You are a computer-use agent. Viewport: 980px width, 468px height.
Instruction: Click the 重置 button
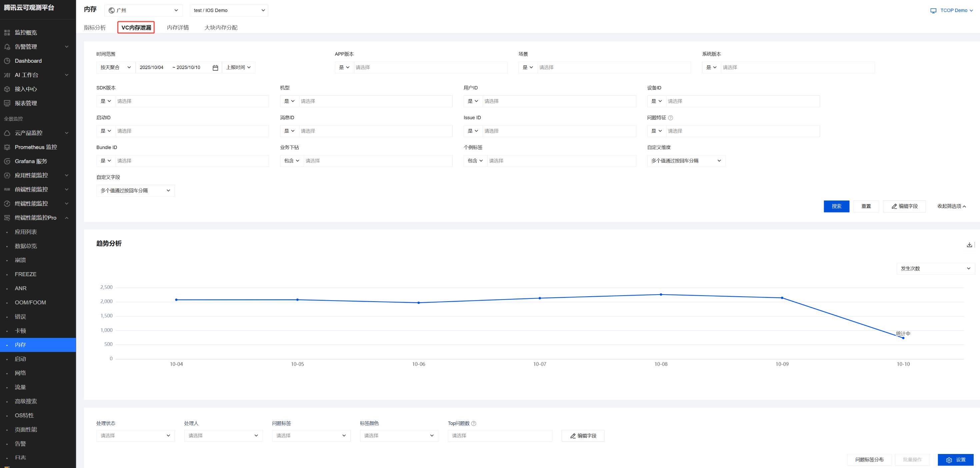pos(866,206)
